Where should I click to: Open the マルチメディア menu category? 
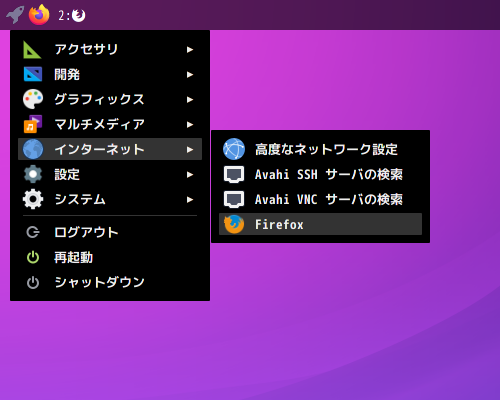click(110, 124)
